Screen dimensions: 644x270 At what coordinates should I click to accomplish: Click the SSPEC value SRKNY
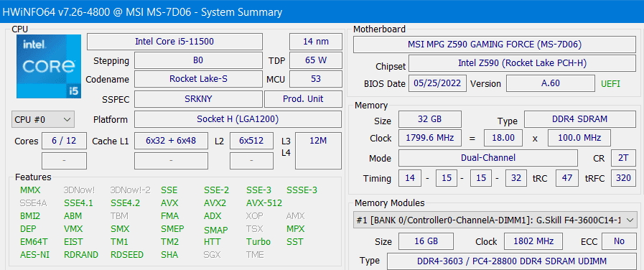198,99
